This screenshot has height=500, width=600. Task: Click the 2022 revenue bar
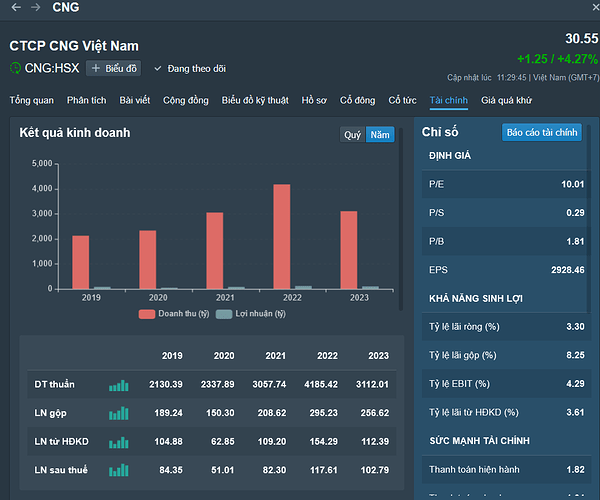[282, 236]
